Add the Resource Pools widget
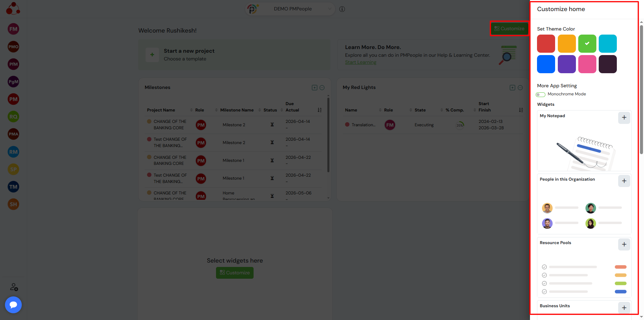Image resolution: width=644 pixels, height=320 pixels. coord(624,244)
